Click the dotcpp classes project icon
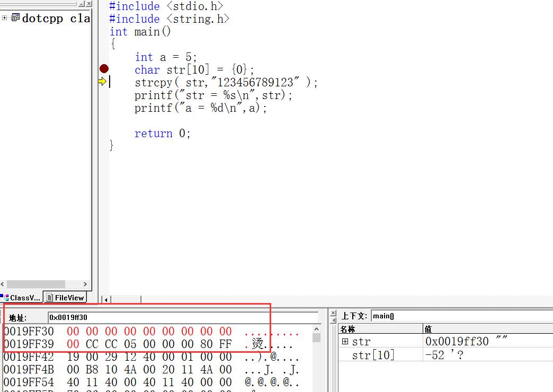 [x=15, y=18]
